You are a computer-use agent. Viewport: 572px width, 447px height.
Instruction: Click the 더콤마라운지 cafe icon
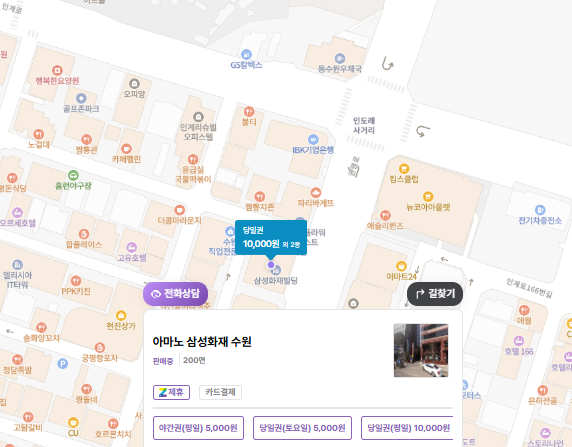click(x=179, y=210)
